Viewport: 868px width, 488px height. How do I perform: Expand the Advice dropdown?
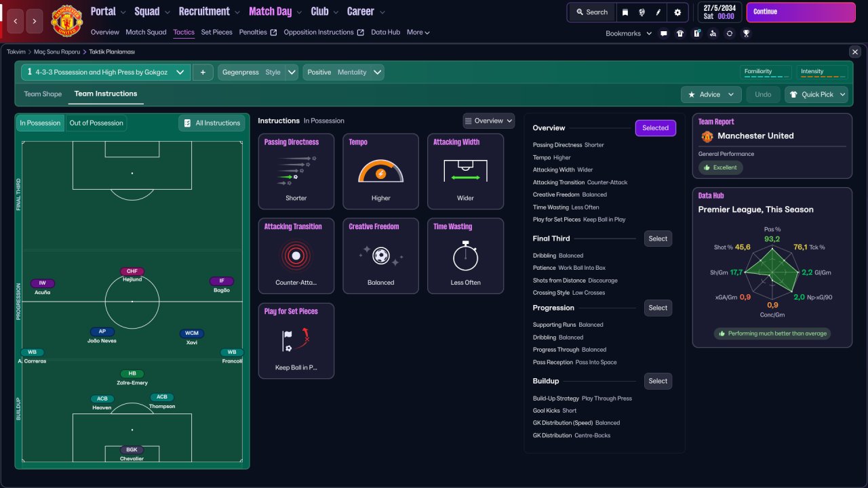click(711, 94)
